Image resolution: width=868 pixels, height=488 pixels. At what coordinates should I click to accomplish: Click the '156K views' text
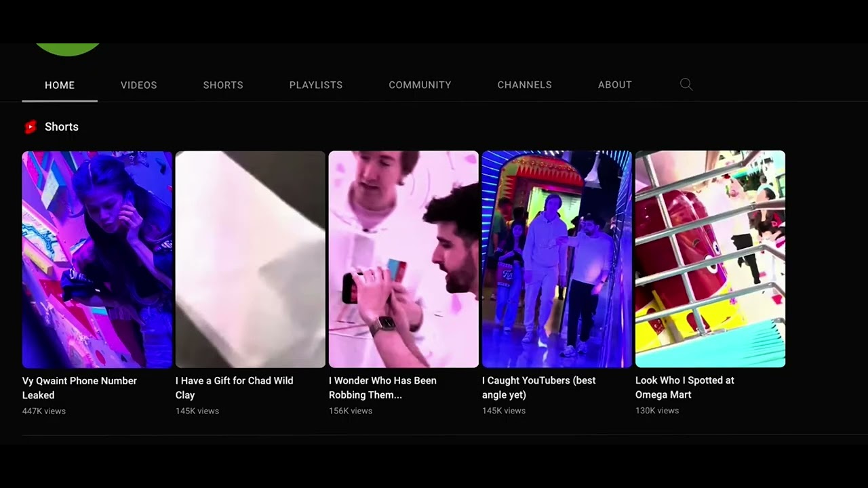[x=351, y=411]
